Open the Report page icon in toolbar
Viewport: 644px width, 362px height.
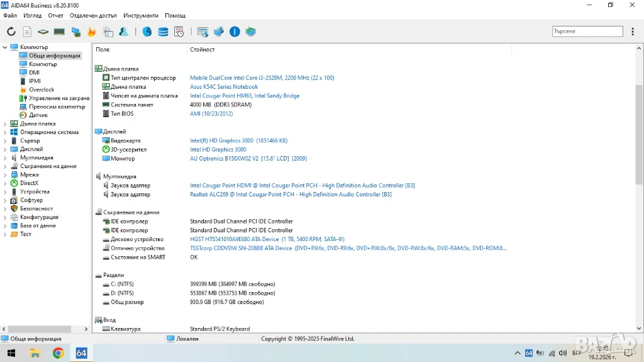tap(27, 31)
